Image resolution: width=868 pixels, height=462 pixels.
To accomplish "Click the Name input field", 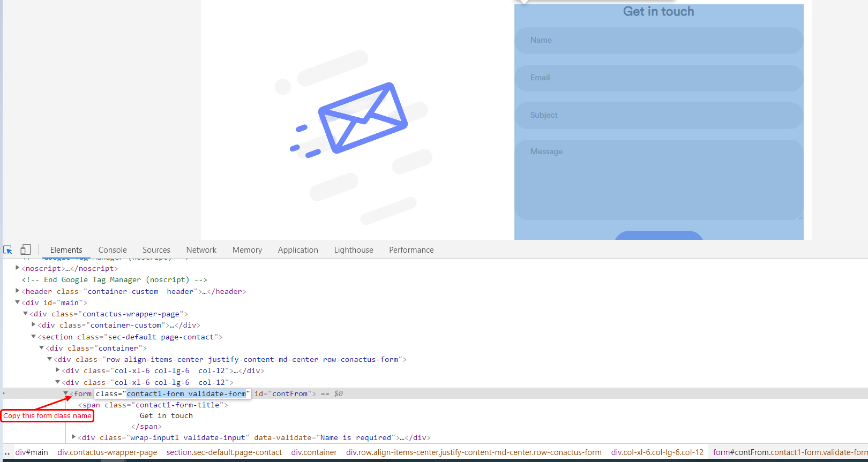I will pos(659,41).
